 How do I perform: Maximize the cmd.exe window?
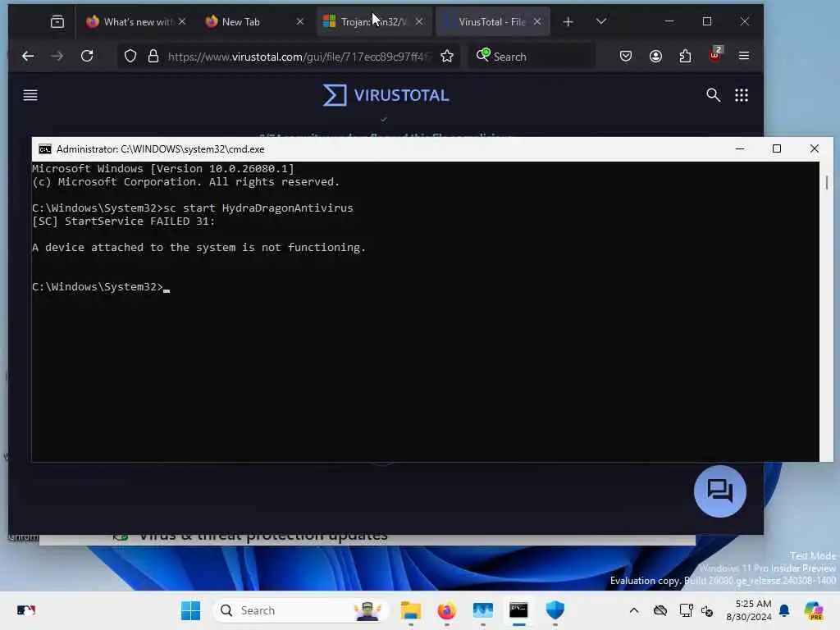[777, 149]
